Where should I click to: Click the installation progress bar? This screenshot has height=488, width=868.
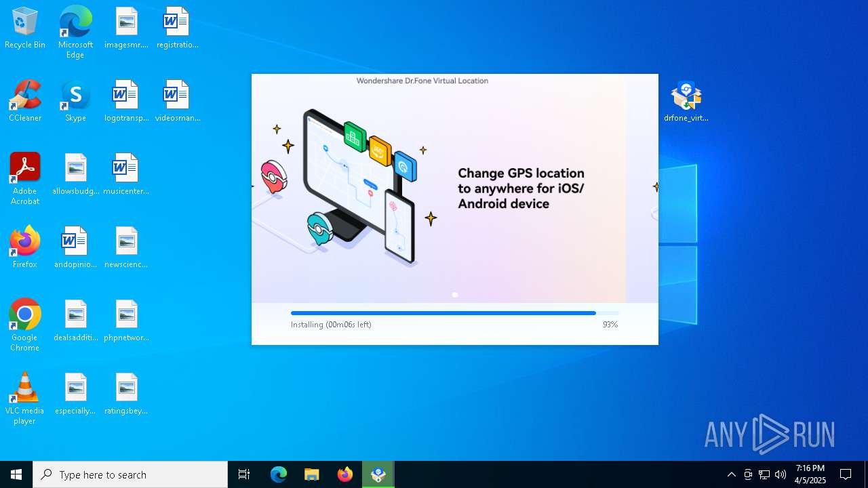[455, 313]
